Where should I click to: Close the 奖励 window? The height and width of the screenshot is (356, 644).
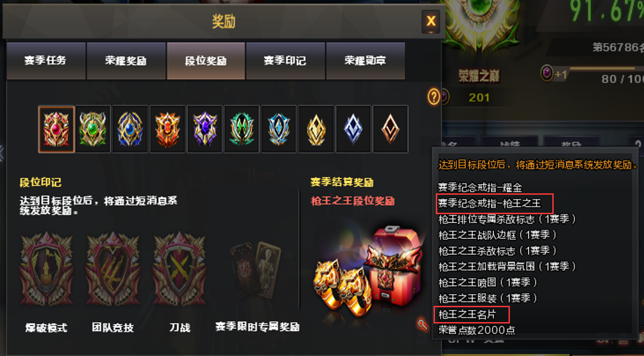(431, 21)
